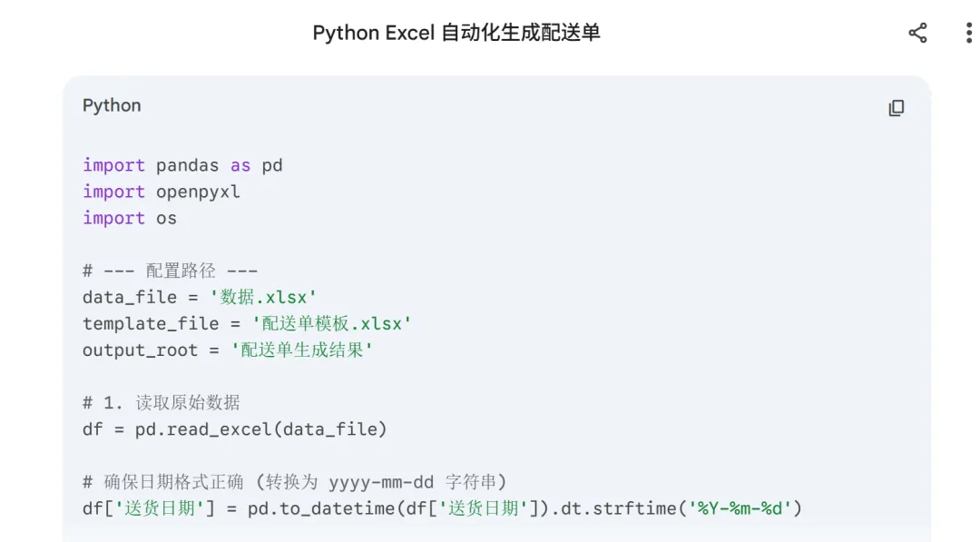Click the string '数据.xlsx'
The height and width of the screenshot is (542, 980).
click(x=263, y=297)
